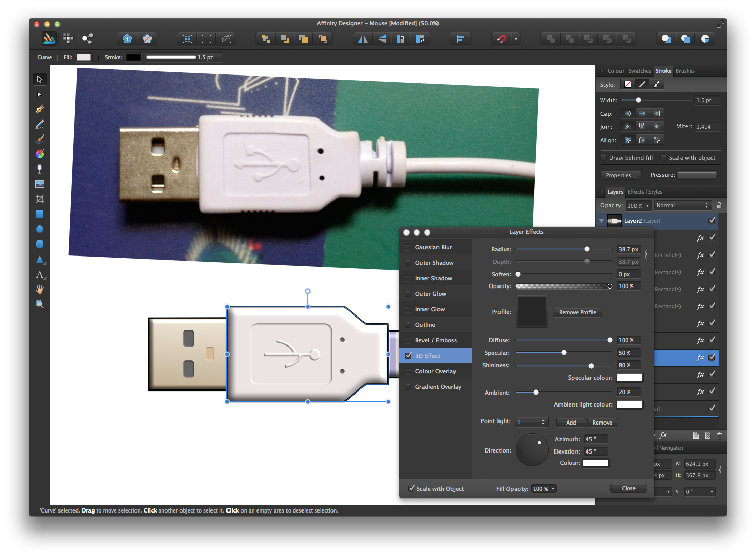The image size is (756, 557).
Task: Select the View hand tool
Action: [x=39, y=289]
